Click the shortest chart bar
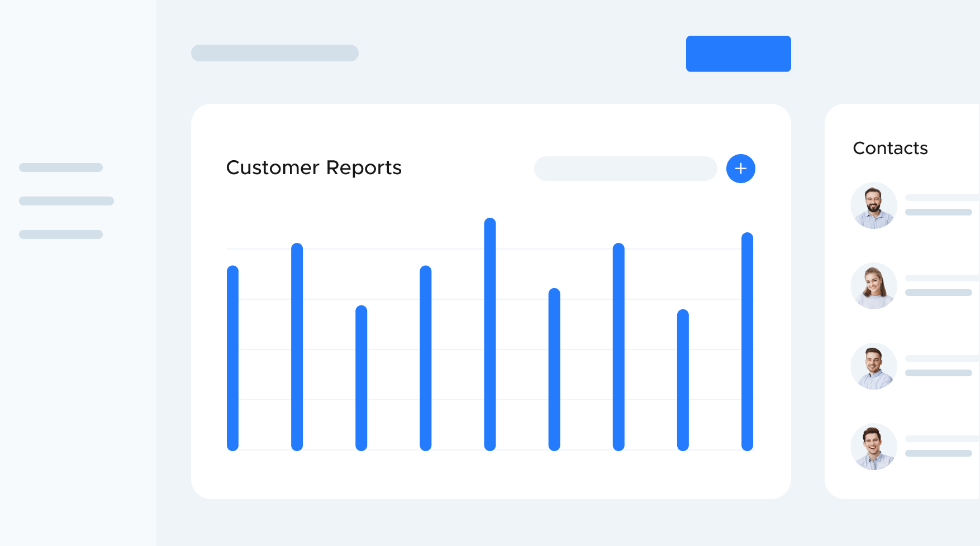 pyautogui.click(x=681, y=380)
